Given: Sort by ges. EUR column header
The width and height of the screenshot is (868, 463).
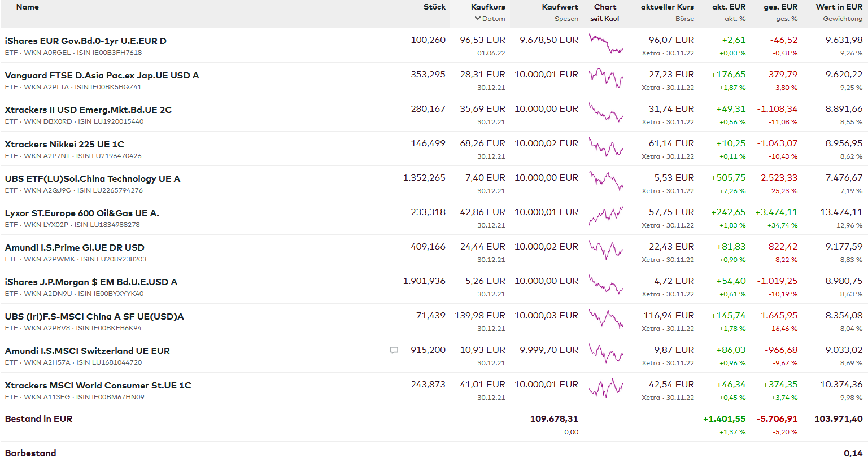Looking at the screenshot, I should click(780, 7).
